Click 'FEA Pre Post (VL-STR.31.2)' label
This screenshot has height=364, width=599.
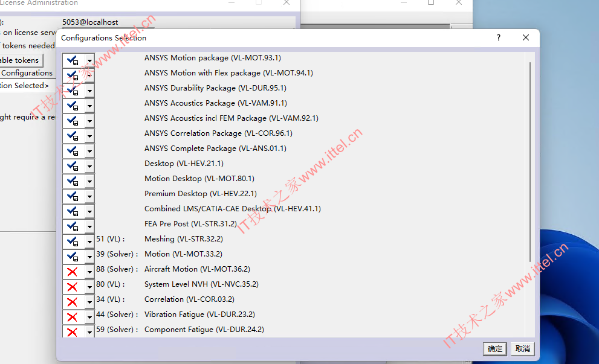pyautogui.click(x=190, y=224)
